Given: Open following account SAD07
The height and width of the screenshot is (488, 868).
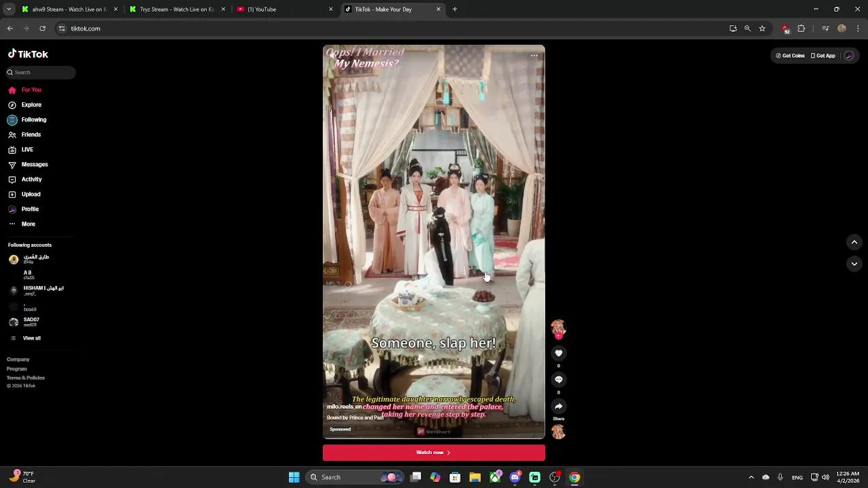Looking at the screenshot, I should [x=24, y=322].
